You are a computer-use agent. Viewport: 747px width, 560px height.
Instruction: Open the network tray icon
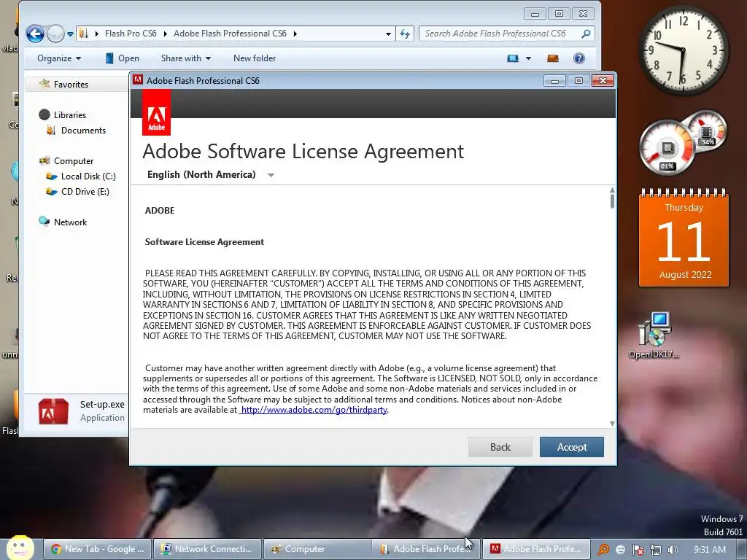(x=656, y=550)
